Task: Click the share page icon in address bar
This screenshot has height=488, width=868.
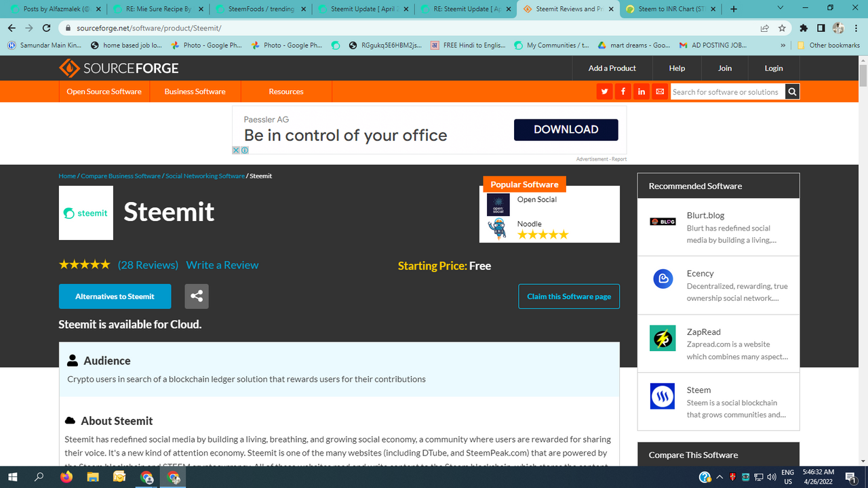Action: [764, 28]
